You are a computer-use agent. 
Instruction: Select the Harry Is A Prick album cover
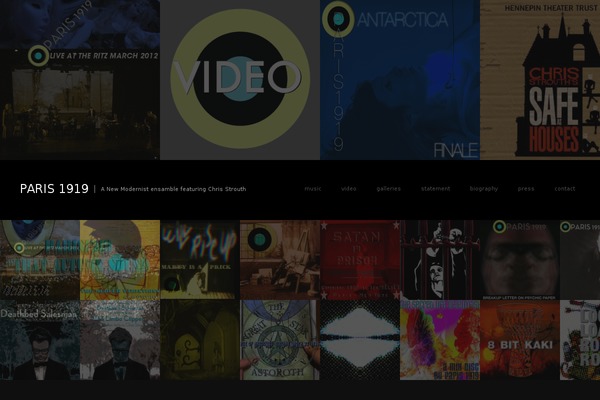200,260
